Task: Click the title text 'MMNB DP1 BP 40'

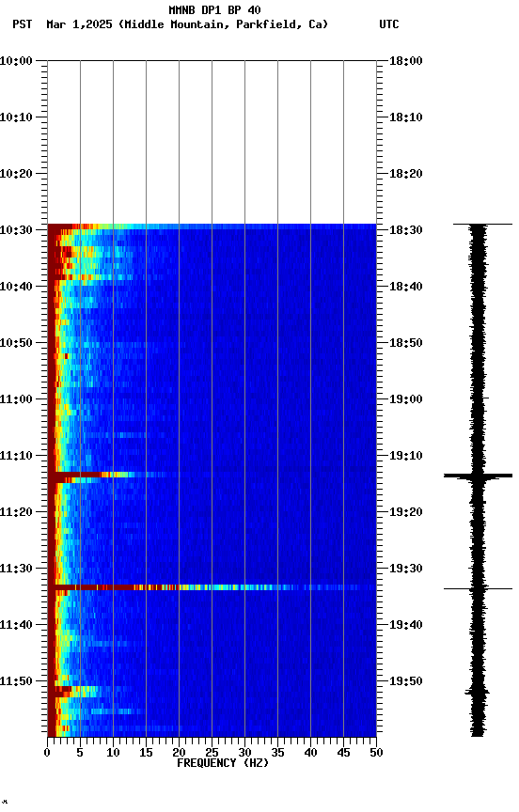Action: coord(214,9)
